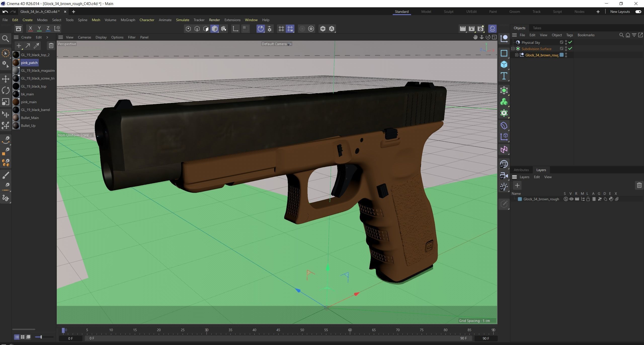Click Filter in viewport menu

tap(132, 37)
